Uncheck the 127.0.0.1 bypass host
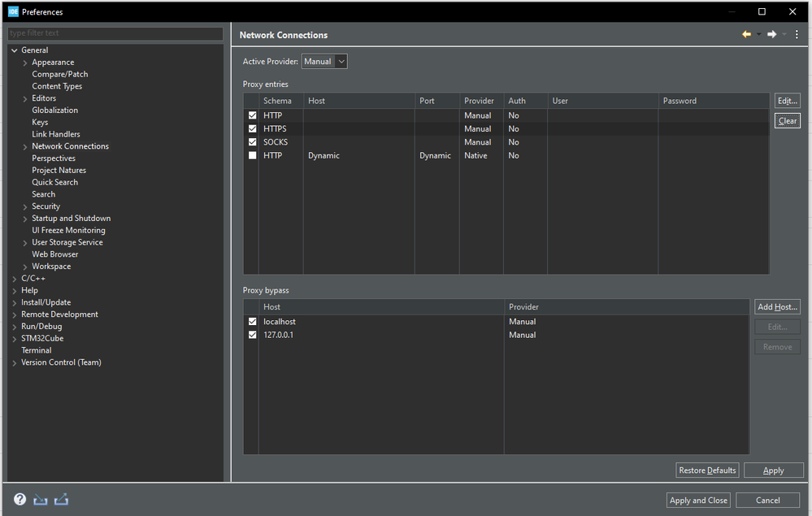 (x=252, y=335)
